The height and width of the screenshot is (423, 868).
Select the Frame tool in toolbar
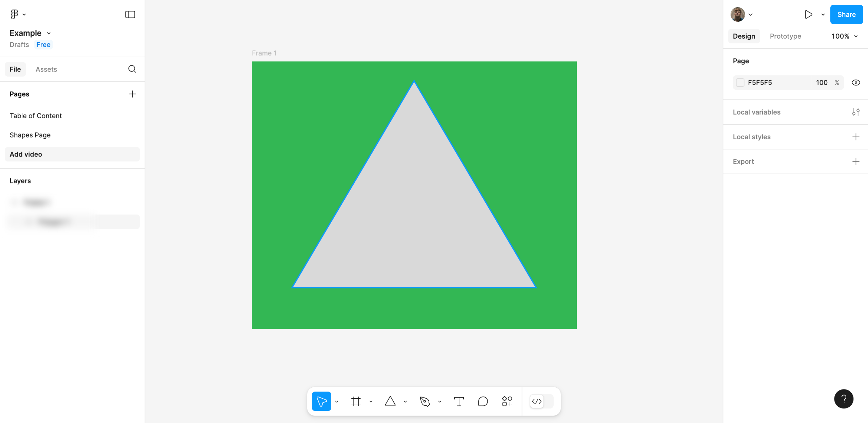(356, 401)
